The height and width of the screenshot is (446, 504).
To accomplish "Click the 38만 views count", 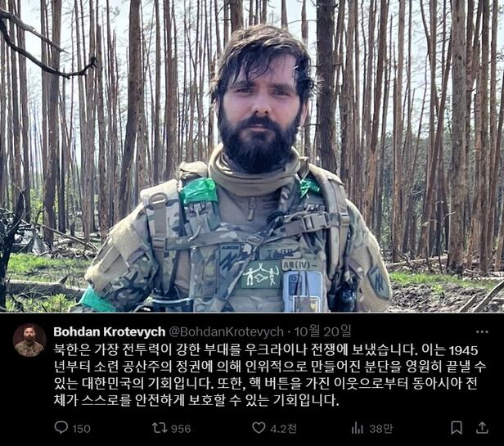I will pyautogui.click(x=381, y=429).
